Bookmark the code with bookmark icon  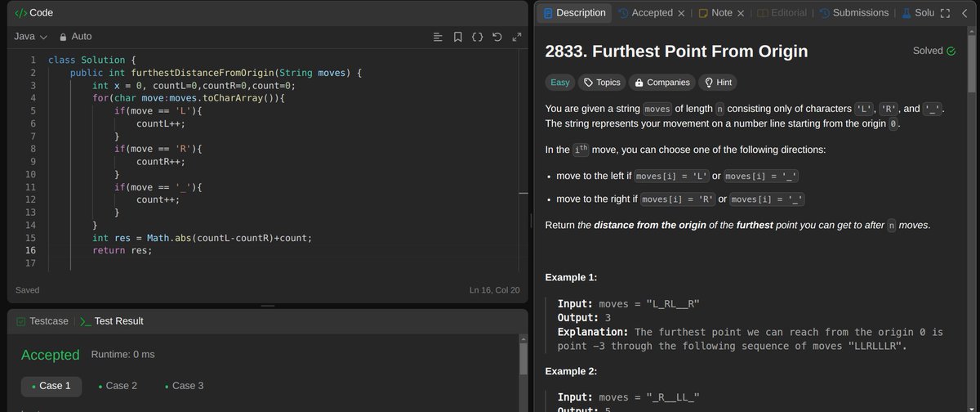pyautogui.click(x=457, y=37)
